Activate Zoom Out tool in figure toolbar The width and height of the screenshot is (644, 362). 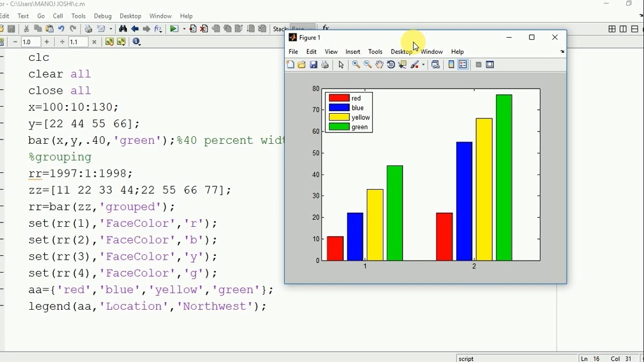pyautogui.click(x=368, y=65)
